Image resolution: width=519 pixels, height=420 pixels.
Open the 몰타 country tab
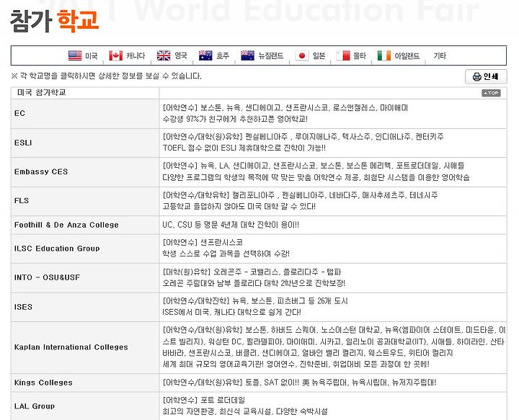click(360, 56)
